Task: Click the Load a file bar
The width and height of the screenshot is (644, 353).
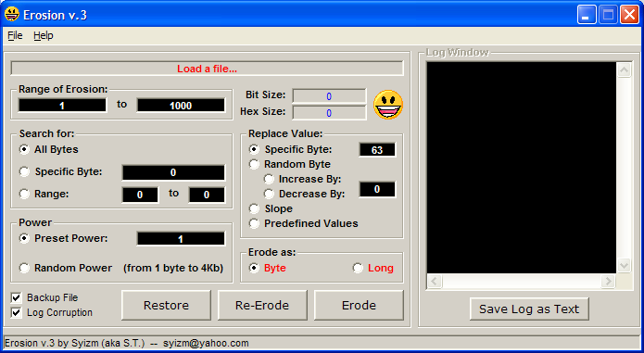Action: 207,69
